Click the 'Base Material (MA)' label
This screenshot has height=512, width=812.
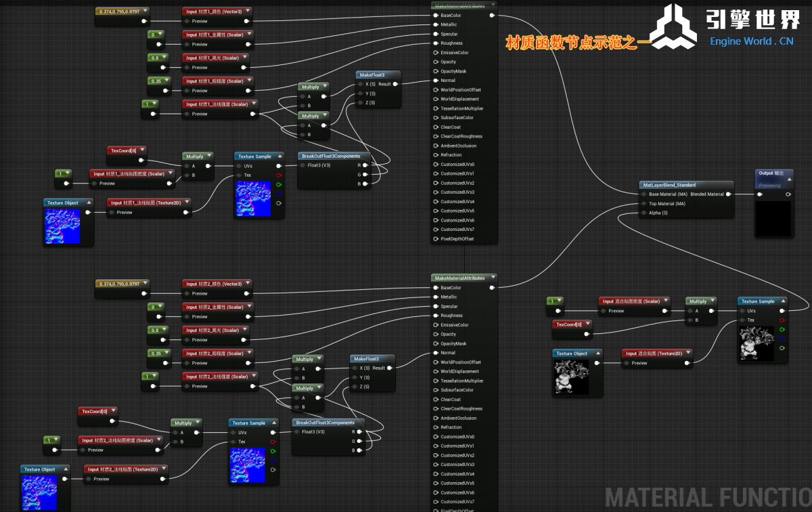click(x=668, y=194)
